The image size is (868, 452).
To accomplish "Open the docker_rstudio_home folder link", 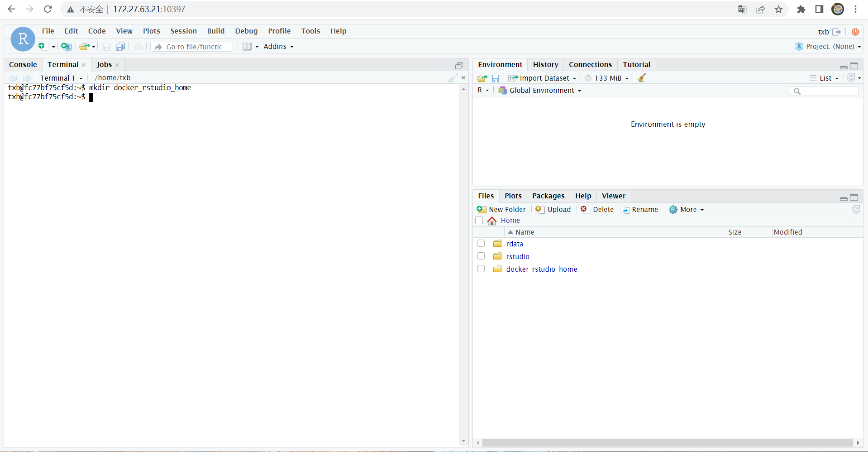I will [541, 269].
